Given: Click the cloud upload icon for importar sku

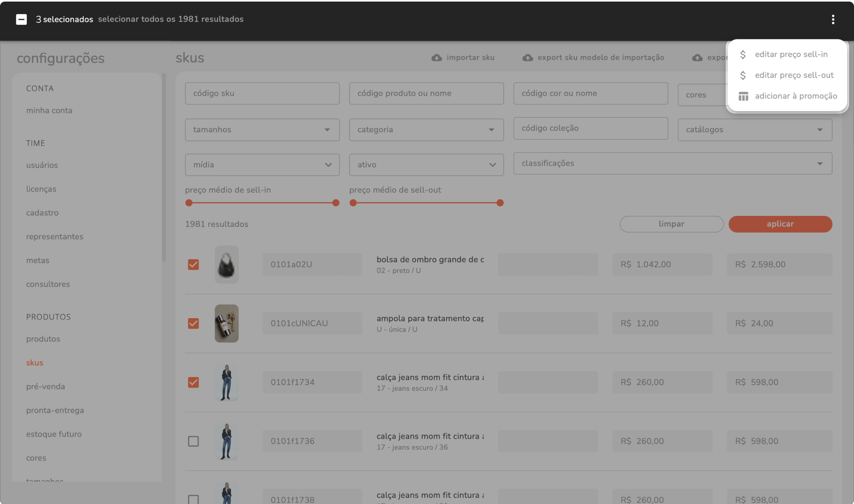Looking at the screenshot, I should (437, 58).
